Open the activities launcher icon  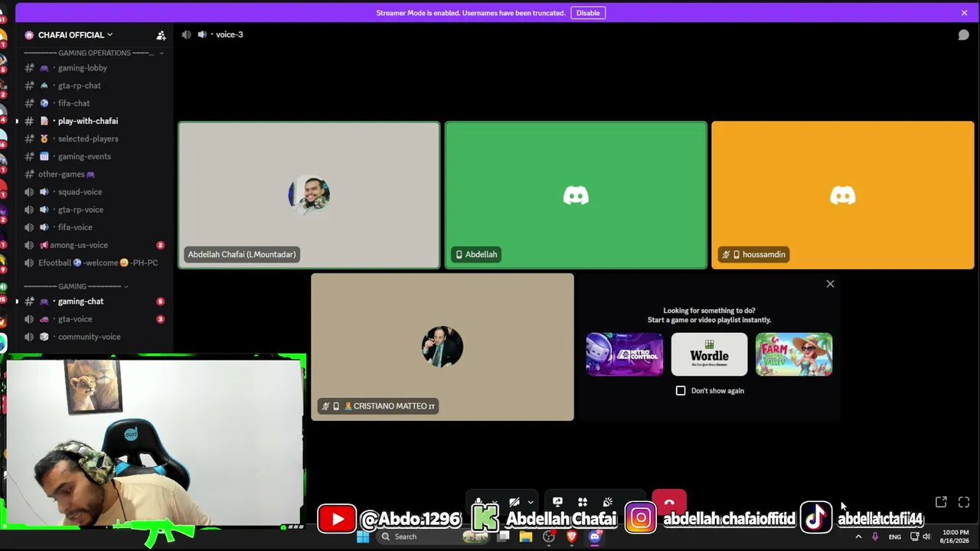pyautogui.click(x=583, y=502)
